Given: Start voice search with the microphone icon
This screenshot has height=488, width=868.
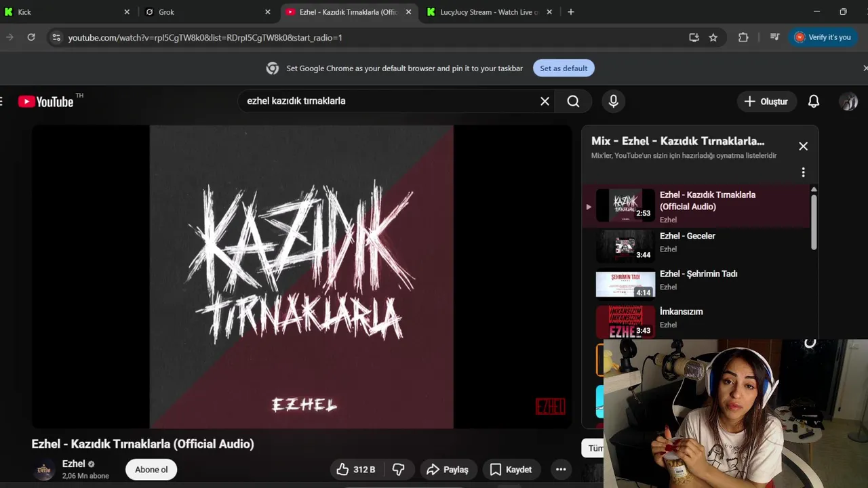Looking at the screenshot, I should [613, 101].
